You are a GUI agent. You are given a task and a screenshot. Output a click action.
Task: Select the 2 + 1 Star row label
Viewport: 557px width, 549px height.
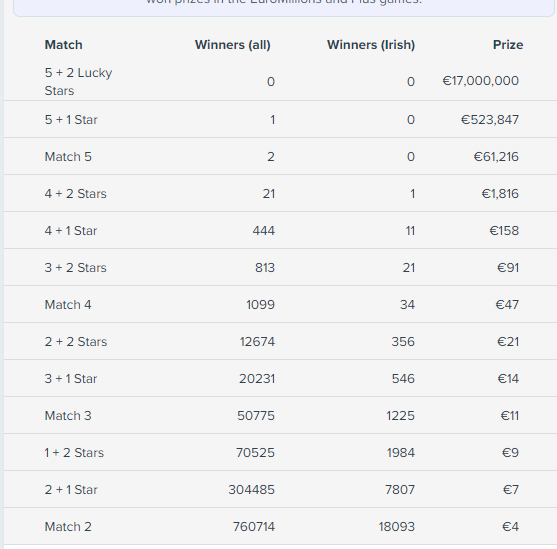(x=71, y=490)
